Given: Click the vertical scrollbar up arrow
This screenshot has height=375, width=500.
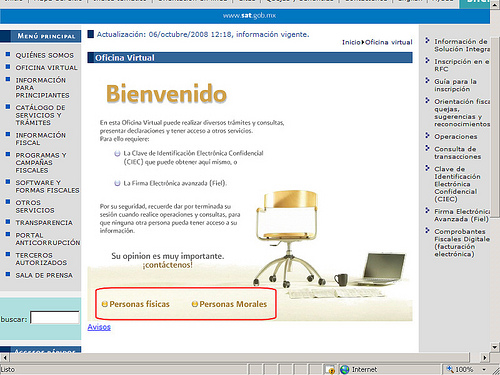Looking at the screenshot, I should click(495, 5).
